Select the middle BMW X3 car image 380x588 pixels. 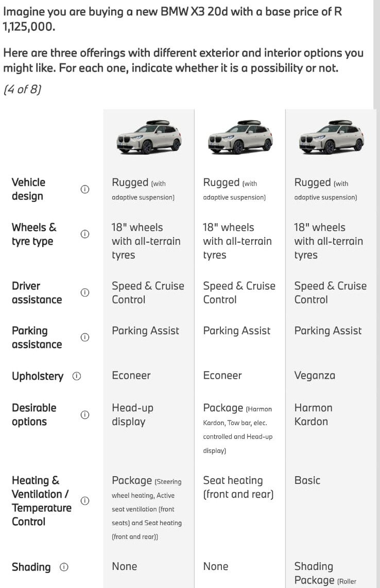click(x=239, y=137)
